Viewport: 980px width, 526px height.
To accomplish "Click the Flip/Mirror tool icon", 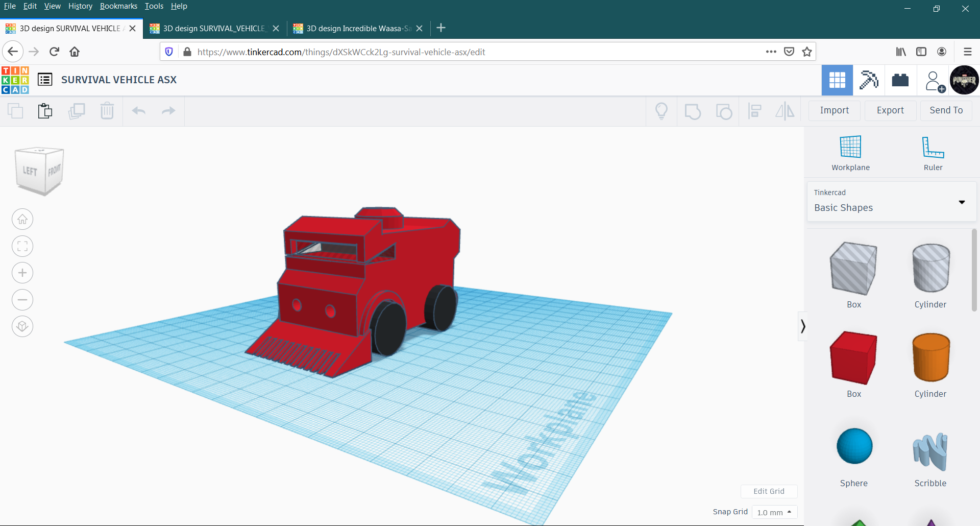I will click(x=785, y=111).
